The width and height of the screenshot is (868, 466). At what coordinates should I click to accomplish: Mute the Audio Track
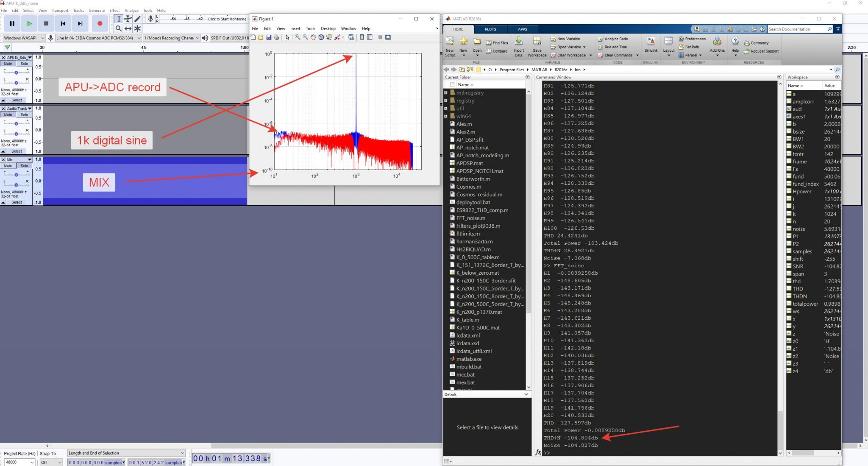tap(8, 115)
